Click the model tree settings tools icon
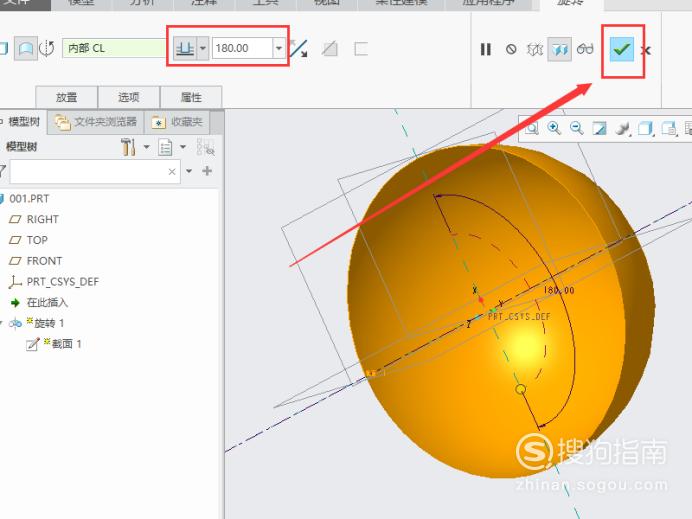The height and width of the screenshot is (519, 692). 128,147
